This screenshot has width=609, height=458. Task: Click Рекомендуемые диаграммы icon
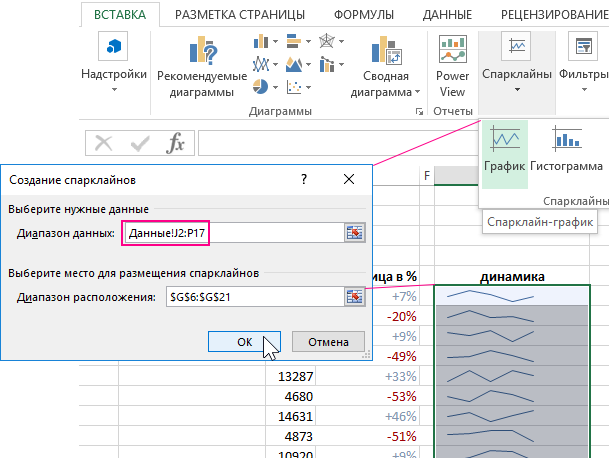(x=202, y=51)
